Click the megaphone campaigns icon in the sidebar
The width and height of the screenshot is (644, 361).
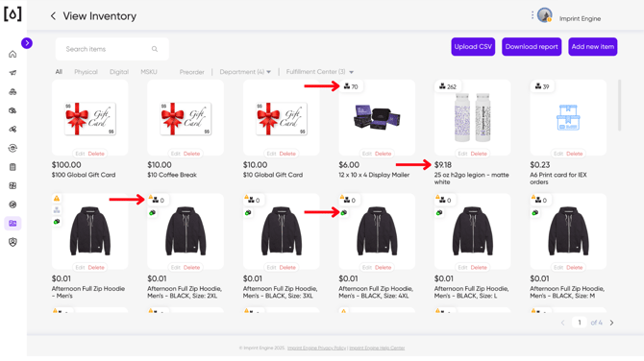coord(12,73)
